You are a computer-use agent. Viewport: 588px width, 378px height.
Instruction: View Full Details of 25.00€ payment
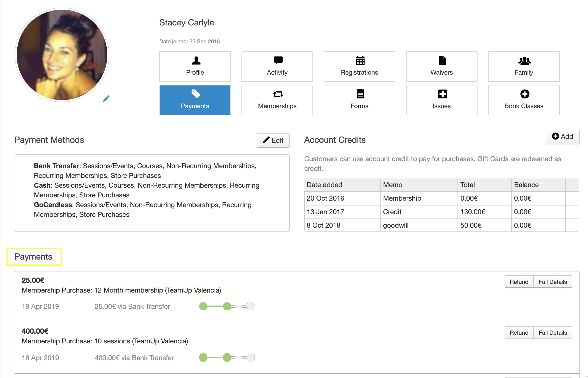click(553, 282)
